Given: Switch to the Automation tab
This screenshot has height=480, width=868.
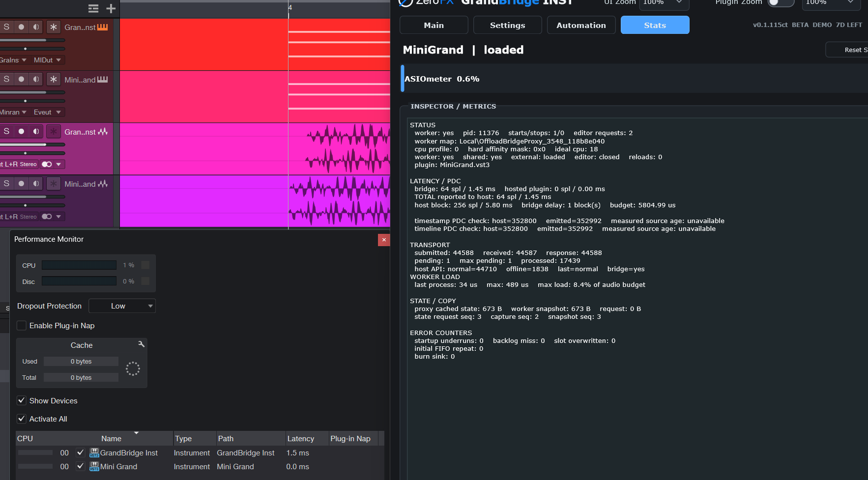Looking at the screenshot, I should pyautogui.click(x=581, y=25).
